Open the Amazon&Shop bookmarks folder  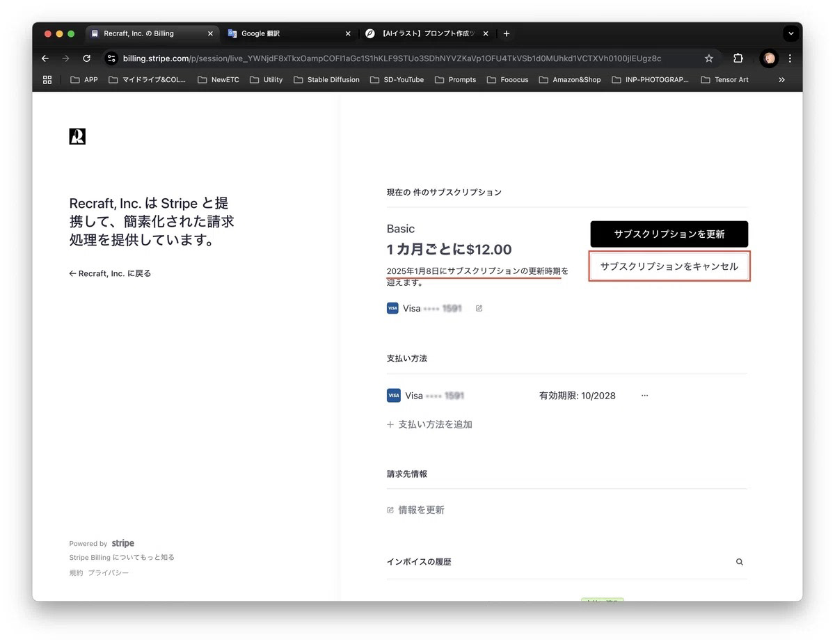pos(570,80)
